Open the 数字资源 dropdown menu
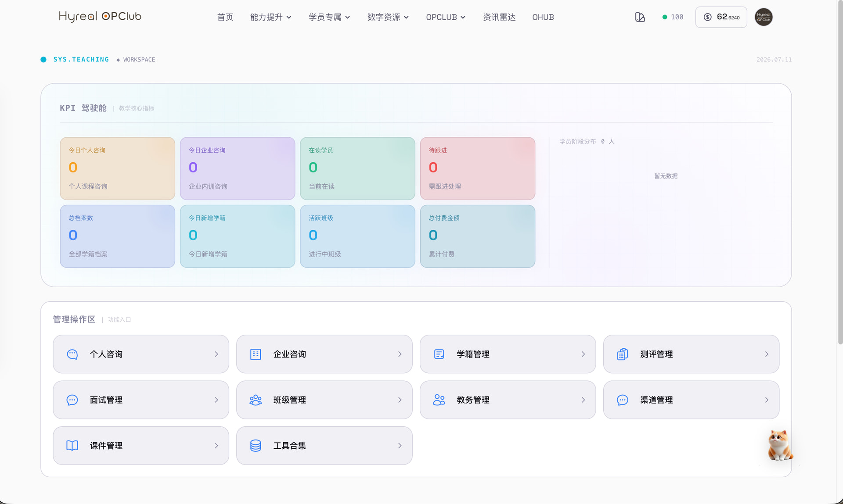 coord(388,17)
